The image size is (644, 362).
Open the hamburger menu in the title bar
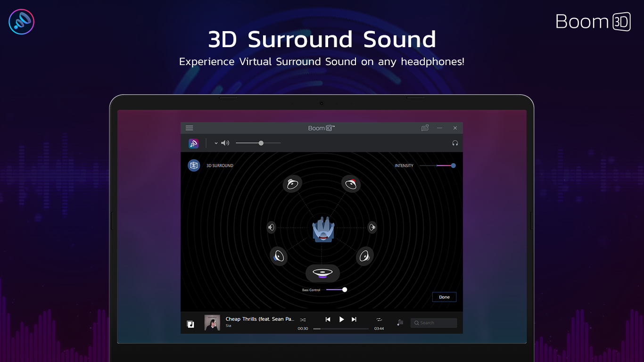coord(189,128)
